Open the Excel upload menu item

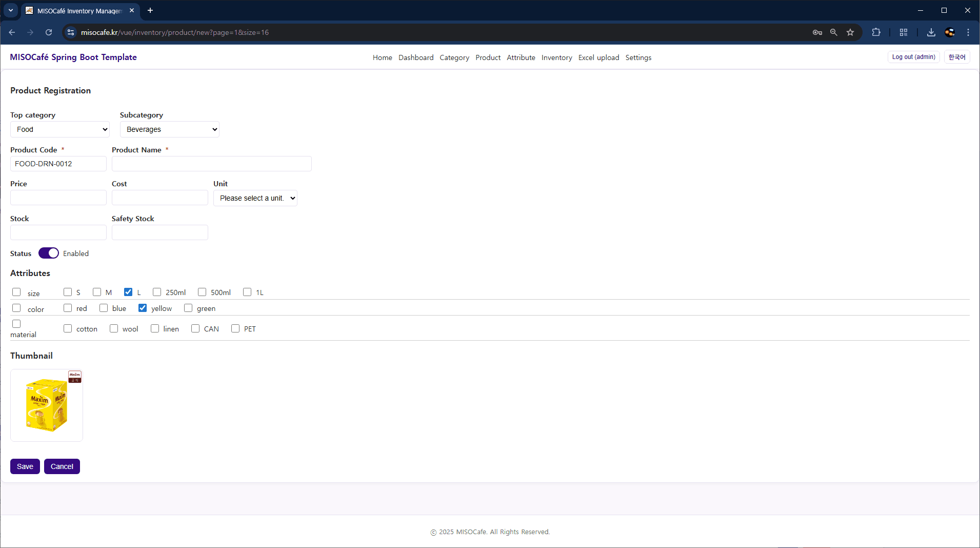pos(598,57)
